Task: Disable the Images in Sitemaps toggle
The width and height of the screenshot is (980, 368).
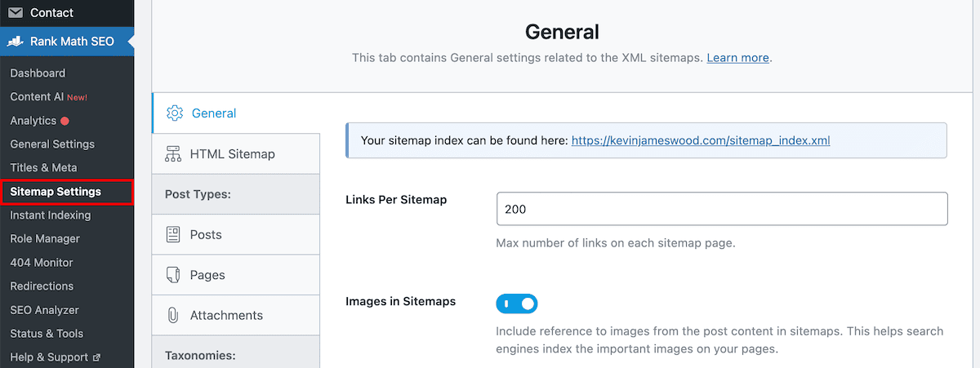Action: point(516,304)
